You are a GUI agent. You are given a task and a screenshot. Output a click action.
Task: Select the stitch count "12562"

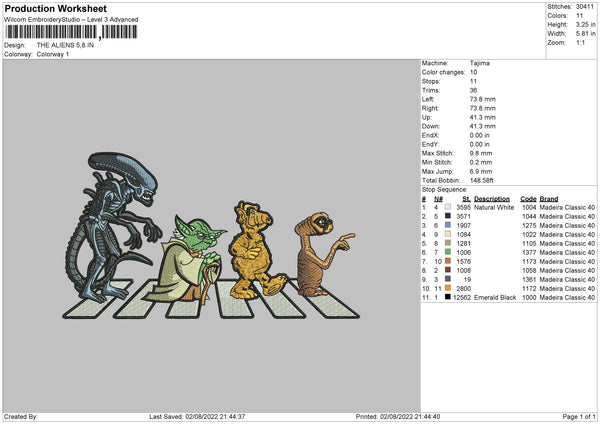tap(462, 297)
